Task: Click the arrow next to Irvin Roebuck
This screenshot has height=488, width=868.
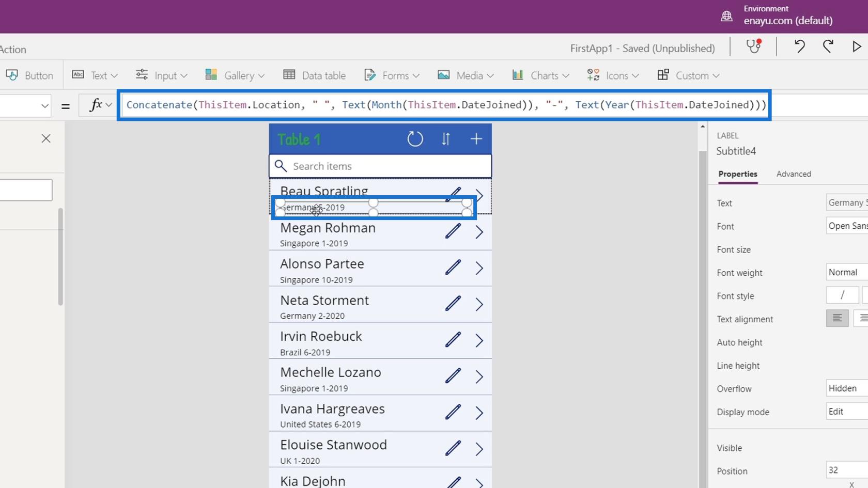Action: tap(479, 340)
